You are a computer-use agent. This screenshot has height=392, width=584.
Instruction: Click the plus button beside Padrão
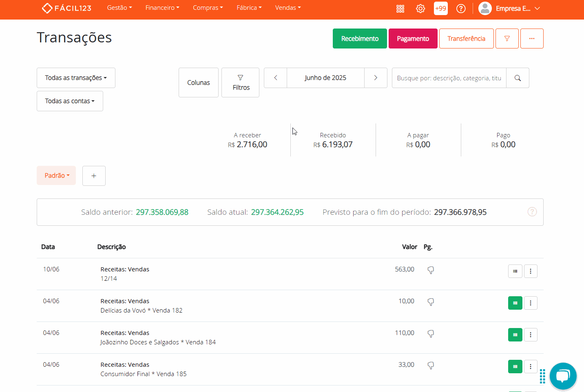coord(94,176)
